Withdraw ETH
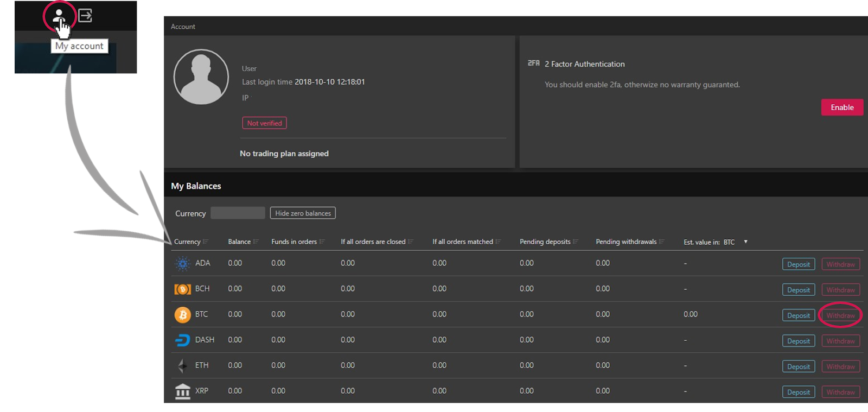 [840, 366]
